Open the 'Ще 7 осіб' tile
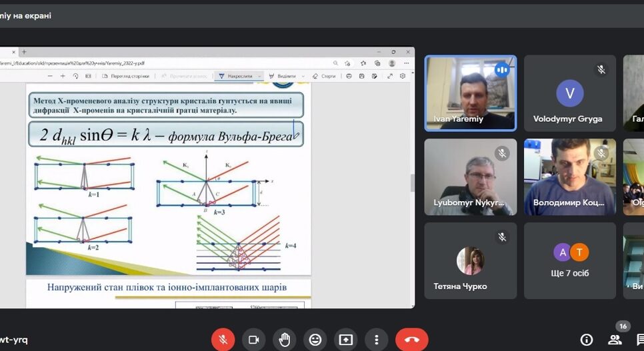 569,260
